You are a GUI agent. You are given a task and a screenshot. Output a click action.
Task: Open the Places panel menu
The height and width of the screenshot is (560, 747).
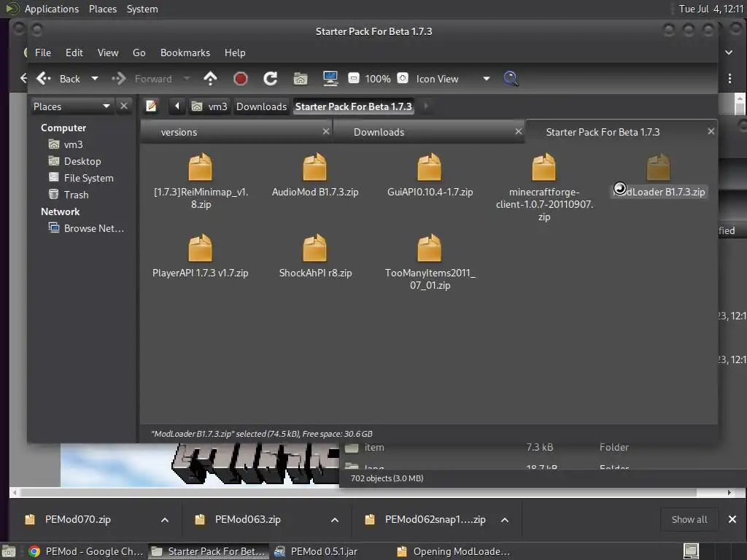tap(102, 9)
